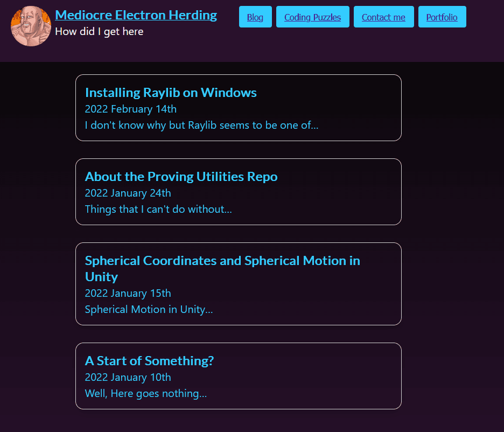Image resolution: width=504 pixels, height=432 pixels.
Task: Click the 2022 January 15th date text
Action: pyautogui.click(x=128, y=294)
